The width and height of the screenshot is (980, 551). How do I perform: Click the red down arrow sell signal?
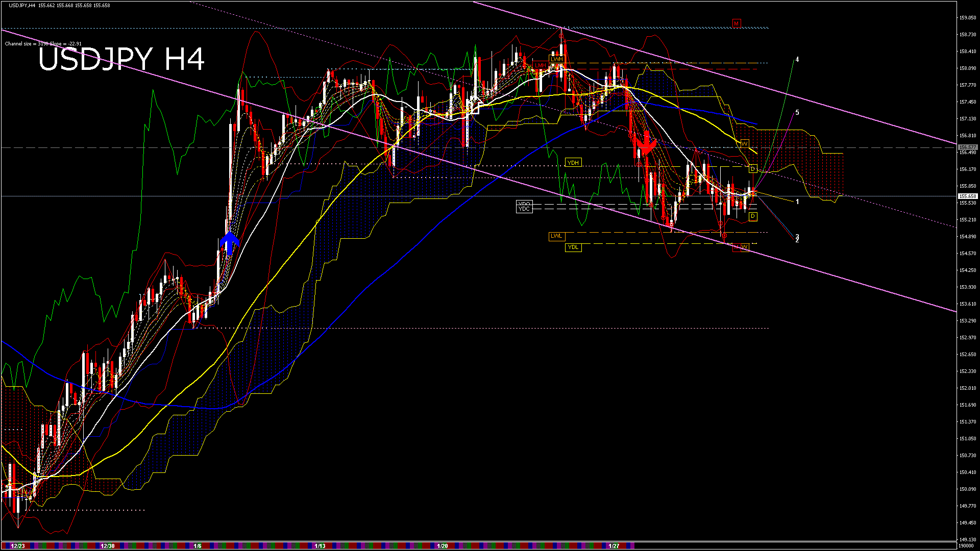tap(646, 144)
